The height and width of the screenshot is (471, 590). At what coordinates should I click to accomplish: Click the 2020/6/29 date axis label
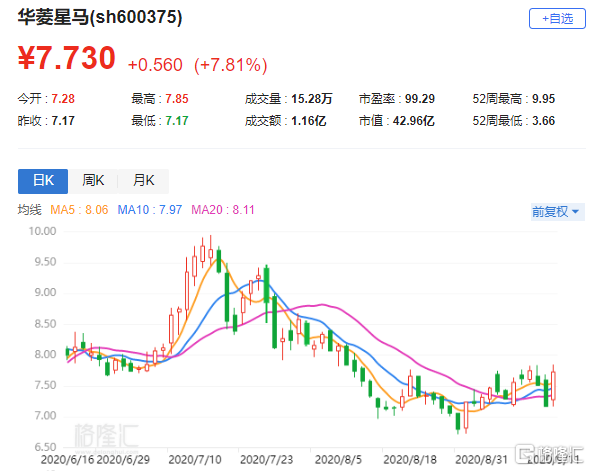click(x=123, y=460)
